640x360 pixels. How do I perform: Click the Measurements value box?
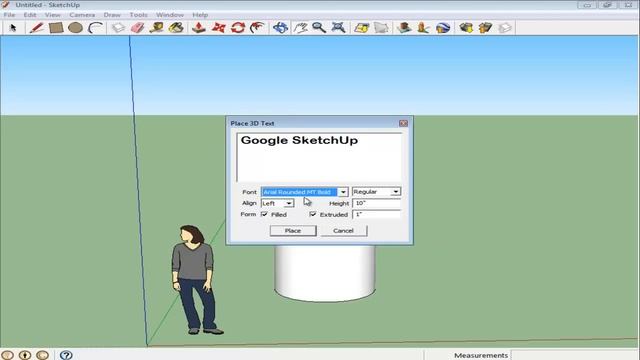coord(574,355)
